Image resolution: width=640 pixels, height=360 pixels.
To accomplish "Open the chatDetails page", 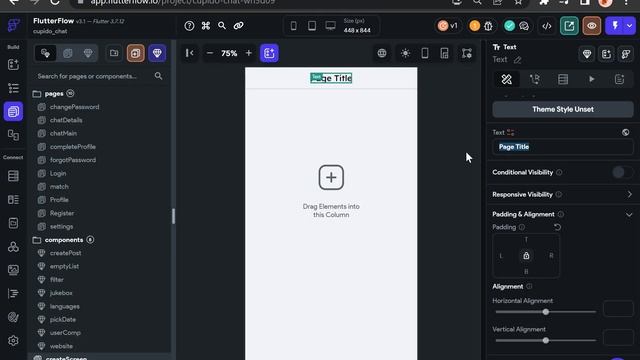I will coord(66,120).
